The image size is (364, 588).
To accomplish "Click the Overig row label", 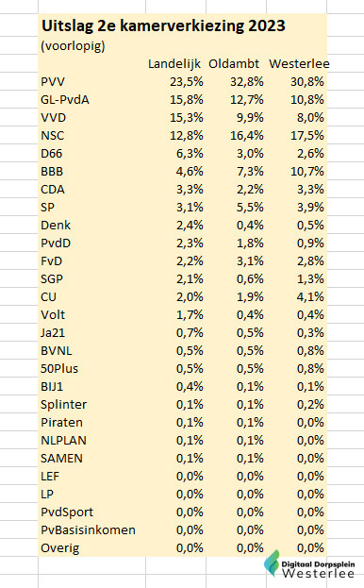I will [x=60, y=547].
